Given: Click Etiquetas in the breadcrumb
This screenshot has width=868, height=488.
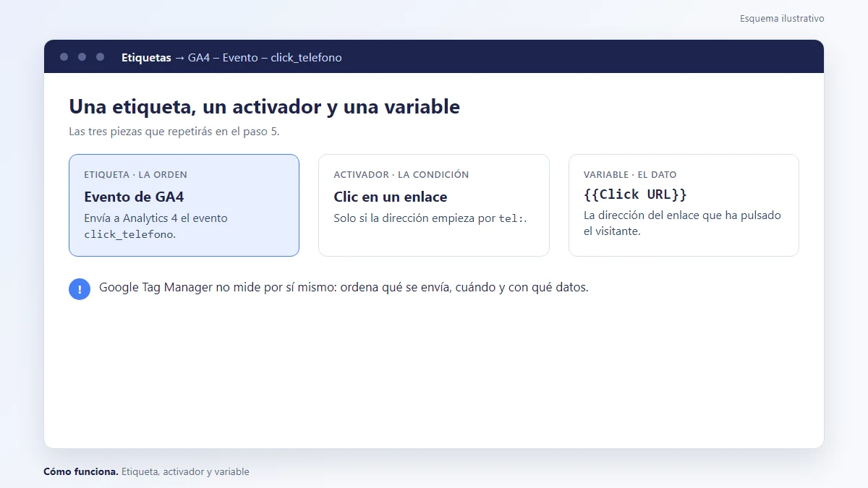Looking at the screenshot, I should (x=146, y=57).
